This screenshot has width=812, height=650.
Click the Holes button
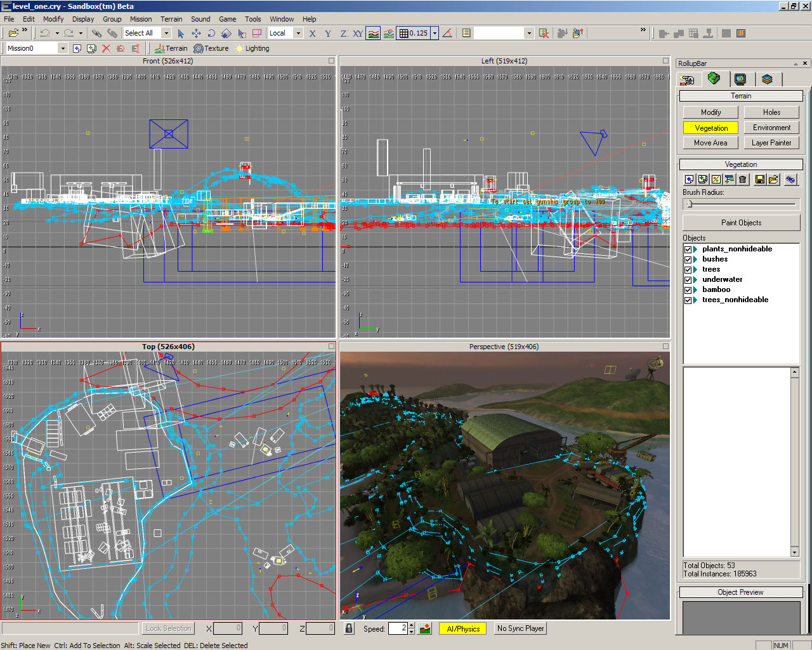click(x=771, y=112)
